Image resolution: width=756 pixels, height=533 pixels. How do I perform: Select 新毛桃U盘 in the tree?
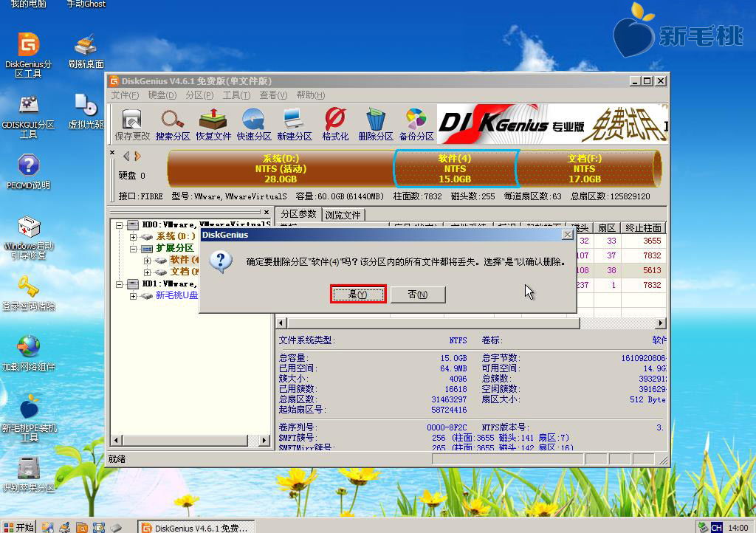point(176,295)
